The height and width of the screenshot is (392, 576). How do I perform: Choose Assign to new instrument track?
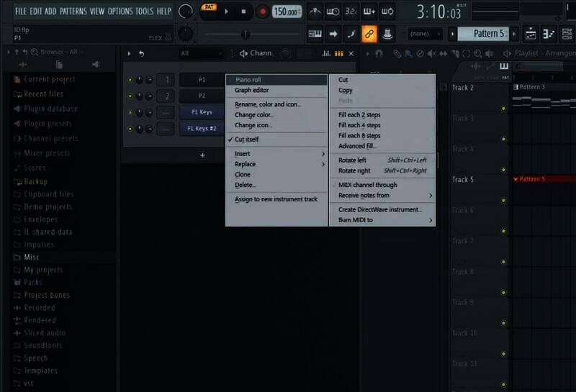coord(276,199)
